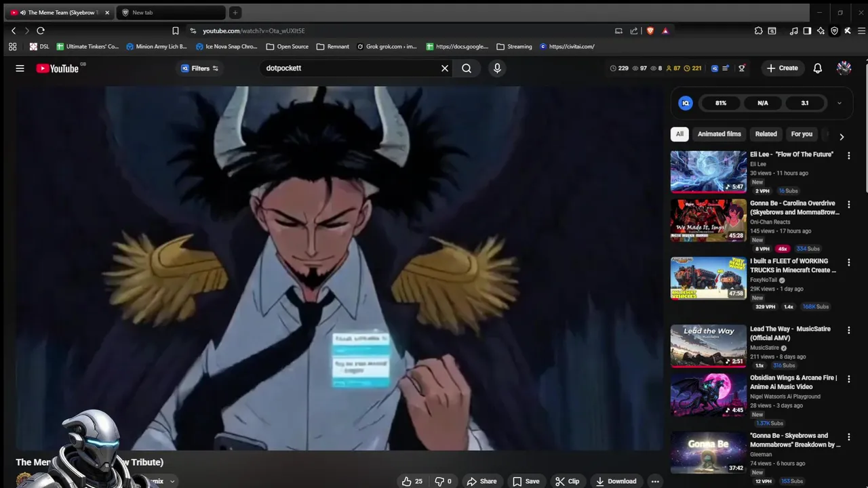Open more options for Eli Lee video
The width and height of the screenshot is (868, 488).
pos(848,155)
